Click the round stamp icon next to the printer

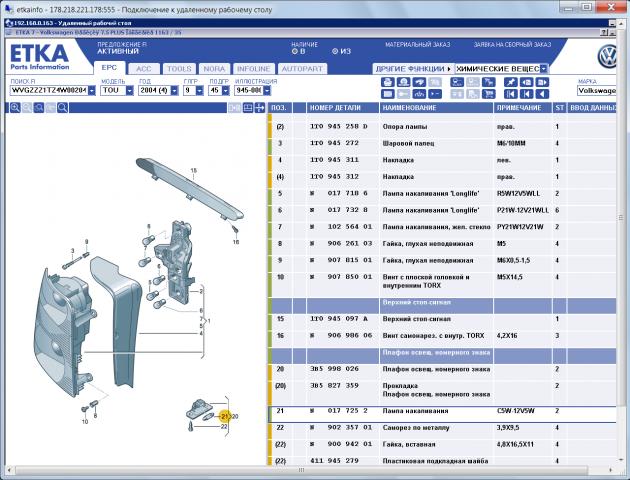403,82
